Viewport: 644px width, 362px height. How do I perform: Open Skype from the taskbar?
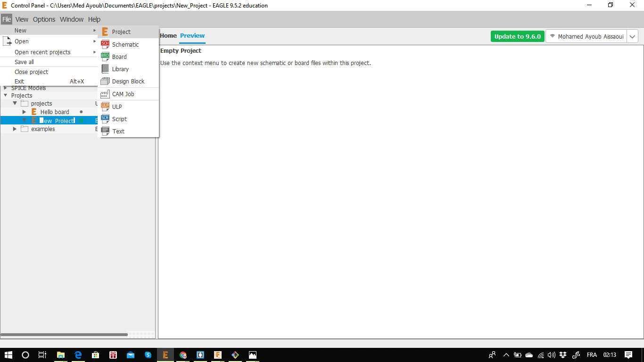pos(148,355)
